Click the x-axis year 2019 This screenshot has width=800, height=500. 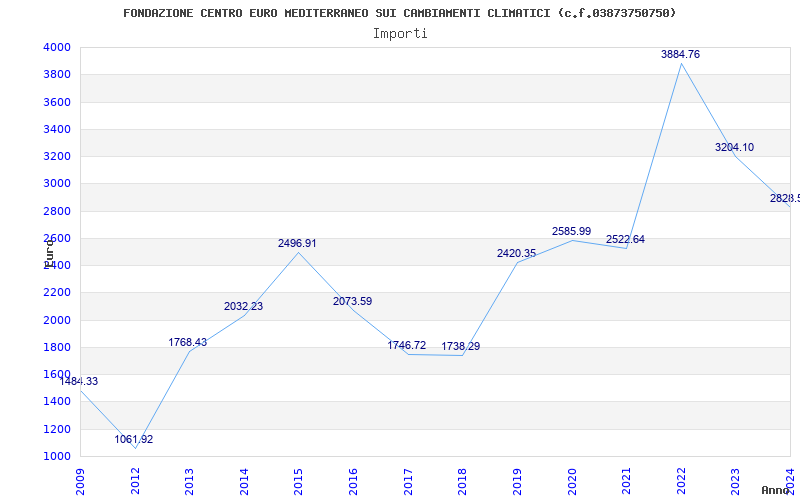pos(517,481)
